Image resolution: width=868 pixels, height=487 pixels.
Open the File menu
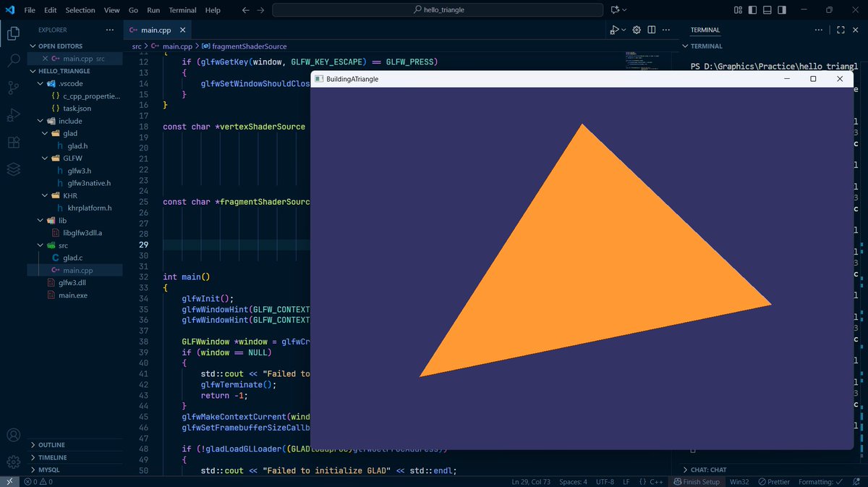pos(30,10)
